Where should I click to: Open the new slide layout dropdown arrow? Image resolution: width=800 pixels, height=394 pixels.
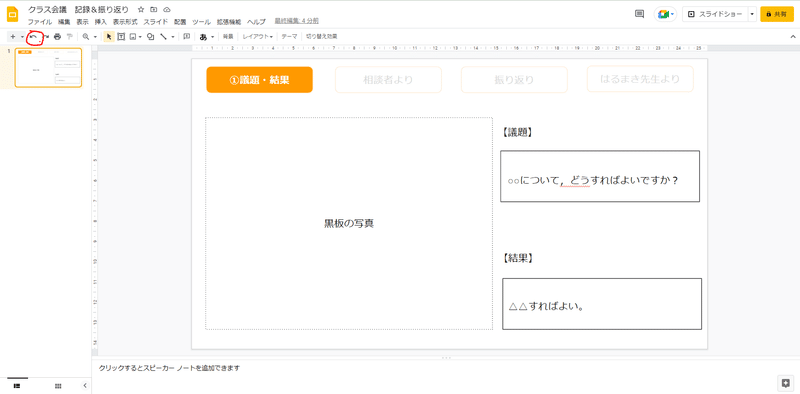pyautogui.click(x=22, y=37)
